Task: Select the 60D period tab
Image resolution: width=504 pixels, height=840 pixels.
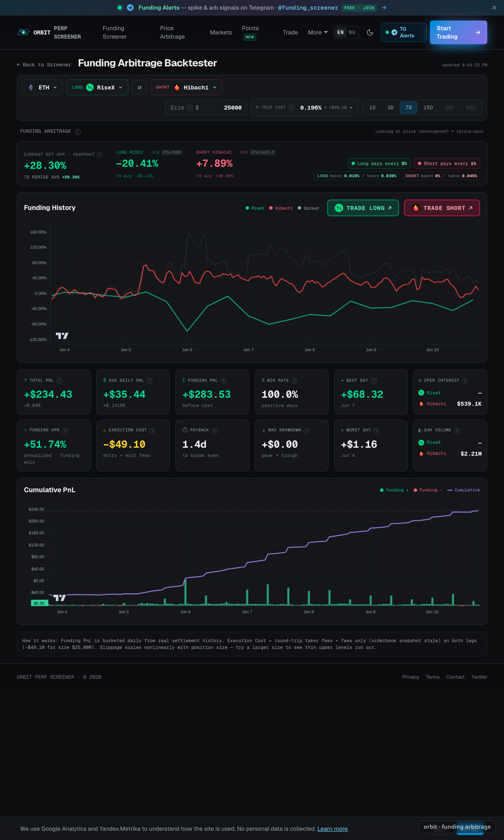Action: 470,108
